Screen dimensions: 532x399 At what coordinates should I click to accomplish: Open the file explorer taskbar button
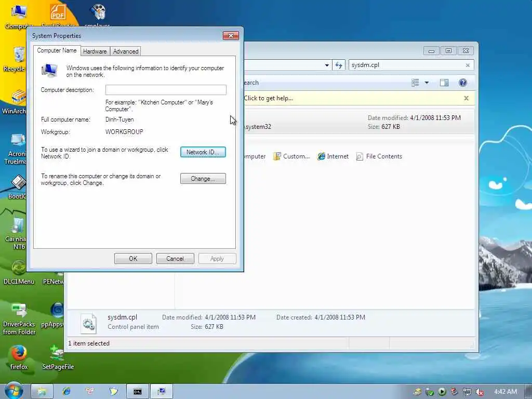point(42,392)
